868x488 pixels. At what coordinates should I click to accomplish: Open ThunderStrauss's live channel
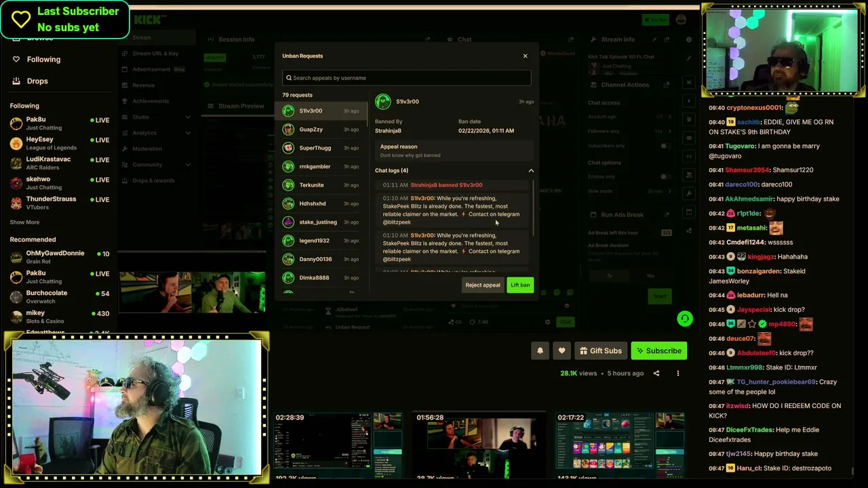60,203
